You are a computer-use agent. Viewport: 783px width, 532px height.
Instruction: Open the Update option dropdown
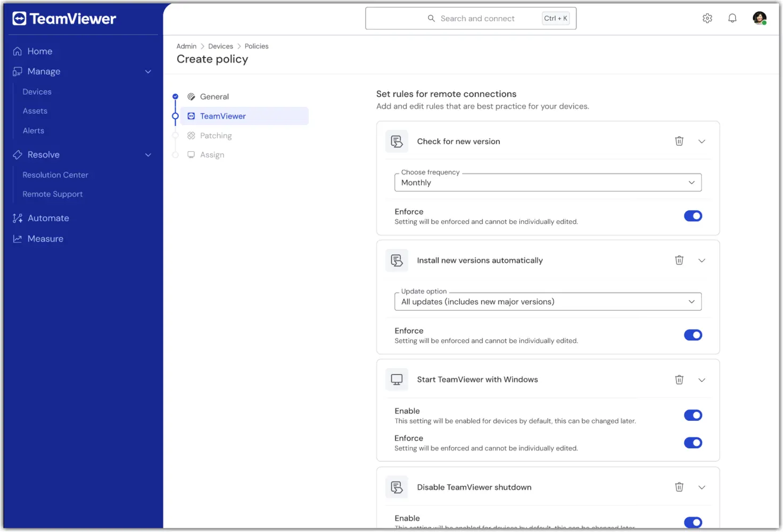(x=548, y=302)
